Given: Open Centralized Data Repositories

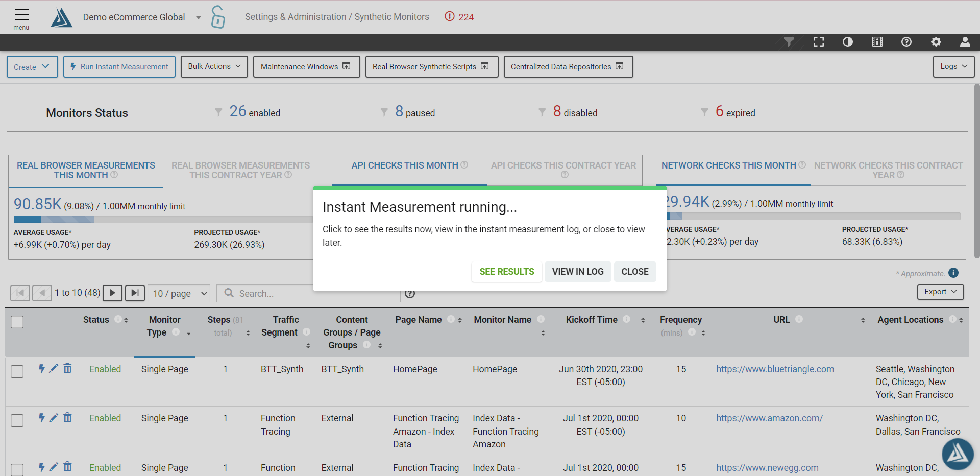Looking at the screenshot, I should [x=569, y=67].
